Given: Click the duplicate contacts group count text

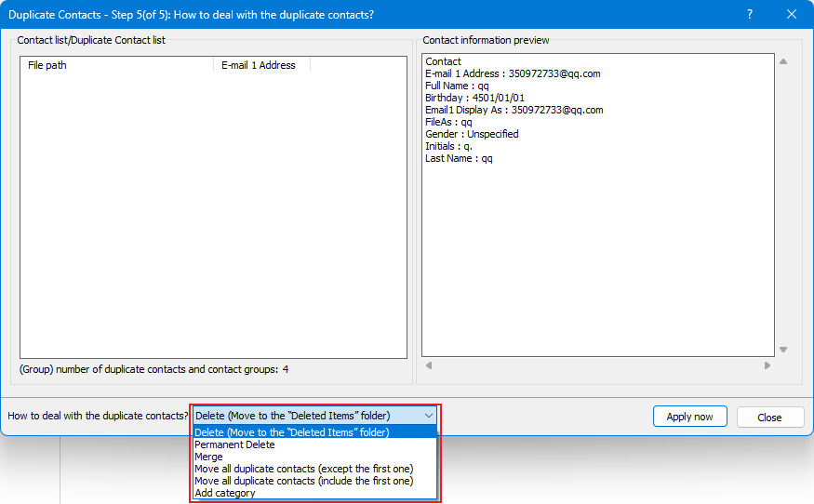Looking at the screenshot, I should point(153,369).
